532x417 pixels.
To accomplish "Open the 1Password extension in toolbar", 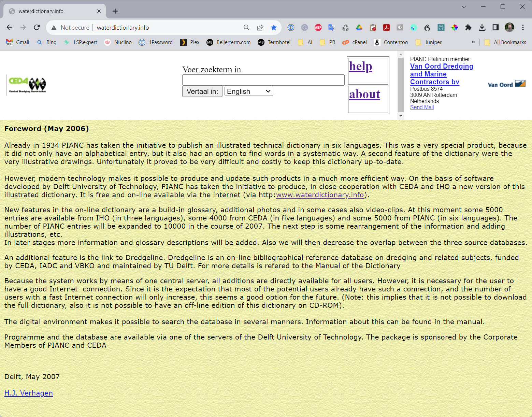I will coord(291,28).
